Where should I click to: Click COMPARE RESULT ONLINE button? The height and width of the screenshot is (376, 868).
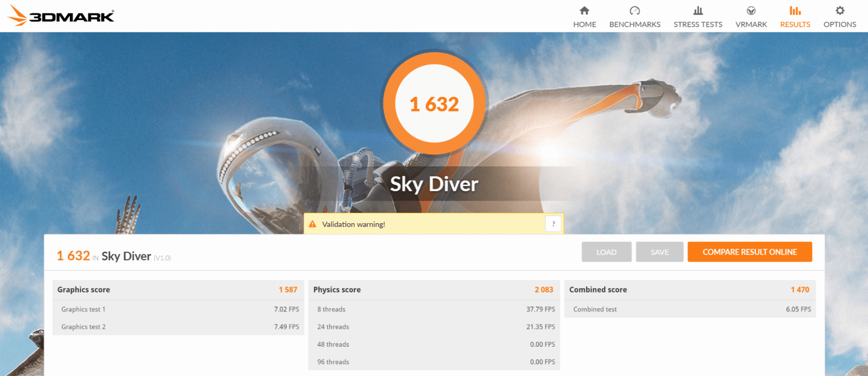click(750, 252)
